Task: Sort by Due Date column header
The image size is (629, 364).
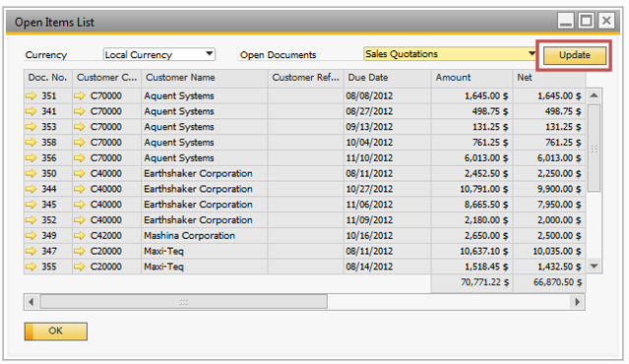Action: pyautogui.click(x=387, y=78)
